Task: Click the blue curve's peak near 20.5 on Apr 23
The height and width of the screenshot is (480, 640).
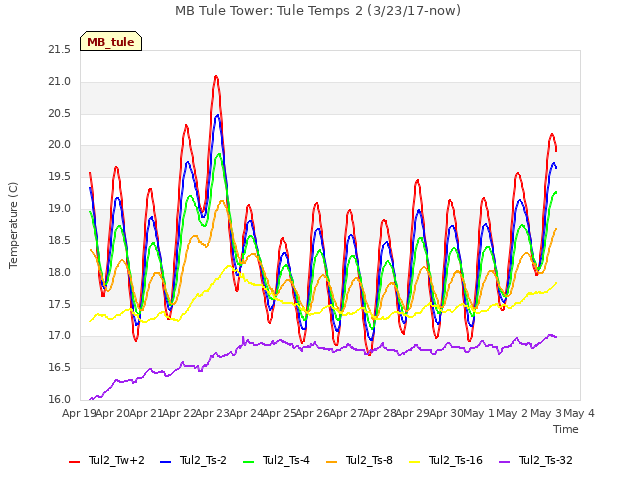Action: click(x=218, y=116)
